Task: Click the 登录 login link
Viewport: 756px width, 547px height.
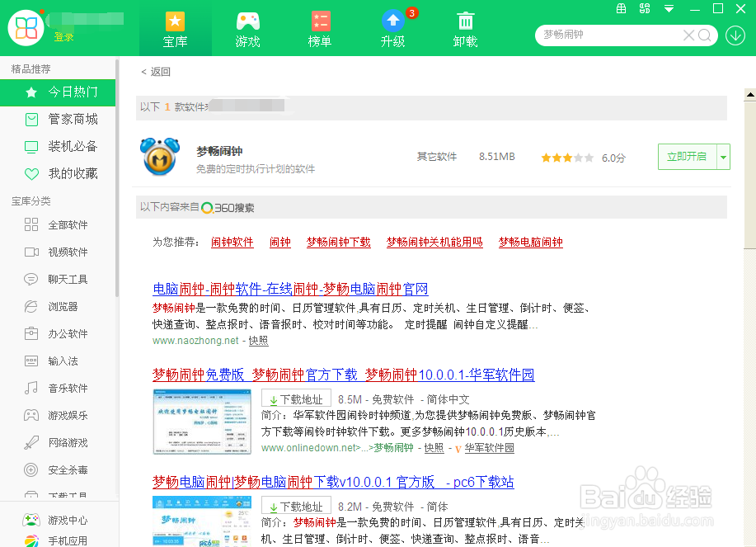Action: (x=63, y=36)
